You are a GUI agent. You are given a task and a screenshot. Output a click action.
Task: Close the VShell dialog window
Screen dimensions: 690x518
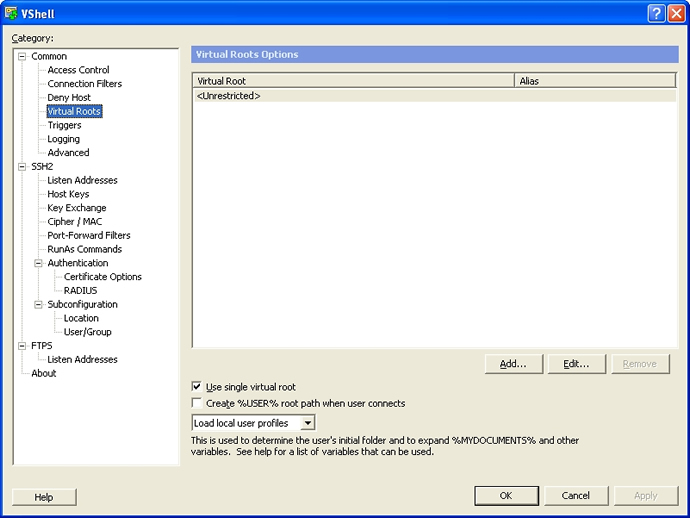pos(676,14)
